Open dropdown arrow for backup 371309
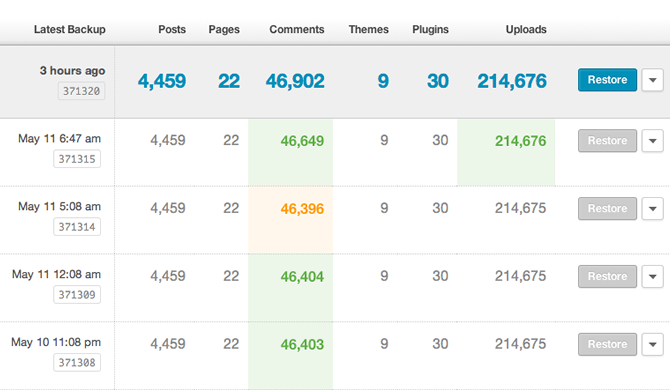Screen dimensions: 670x390 (652, 276)
